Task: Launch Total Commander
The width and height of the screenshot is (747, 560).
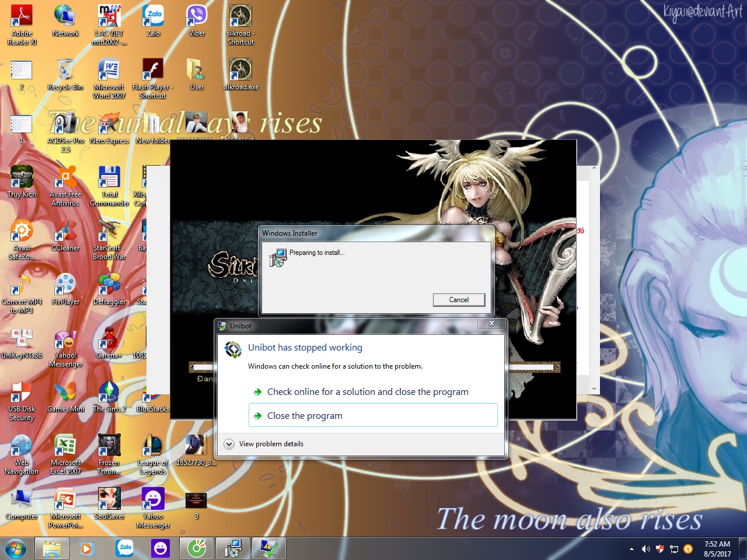Action: pyautogui.click(x=109, y=185)
